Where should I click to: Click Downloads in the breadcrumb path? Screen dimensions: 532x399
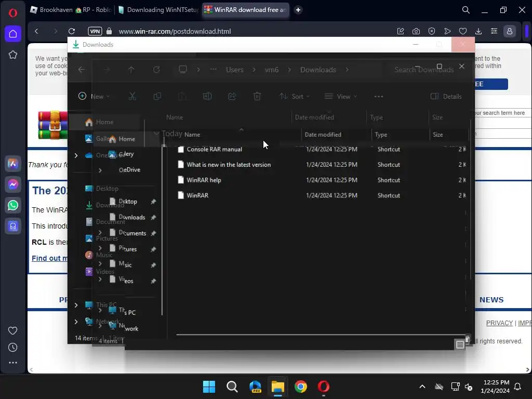click(318, 70)
